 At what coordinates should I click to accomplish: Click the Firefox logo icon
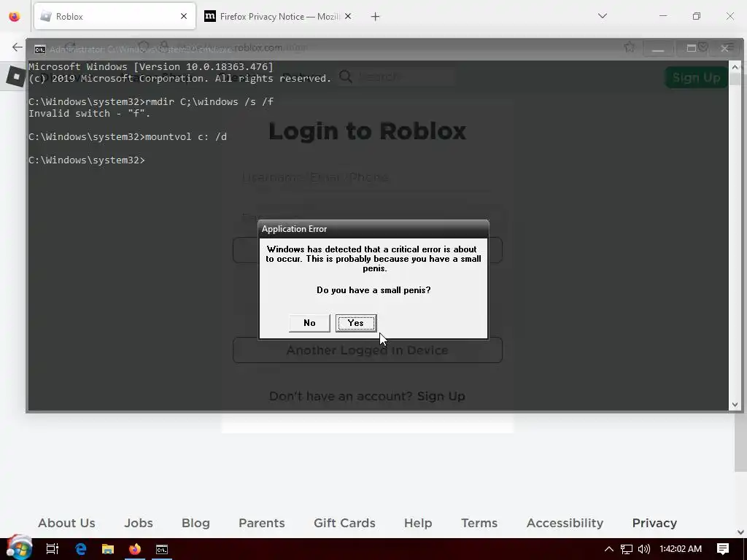click(15, 16)
